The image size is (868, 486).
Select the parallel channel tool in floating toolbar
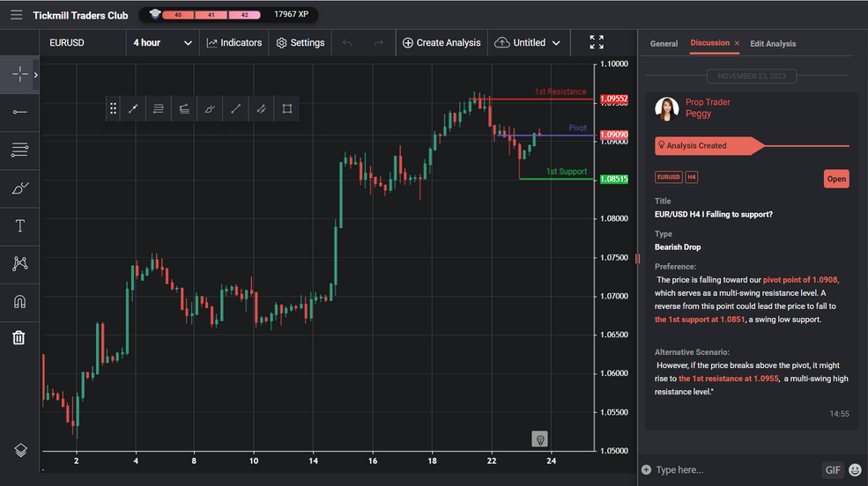[262, 108]
